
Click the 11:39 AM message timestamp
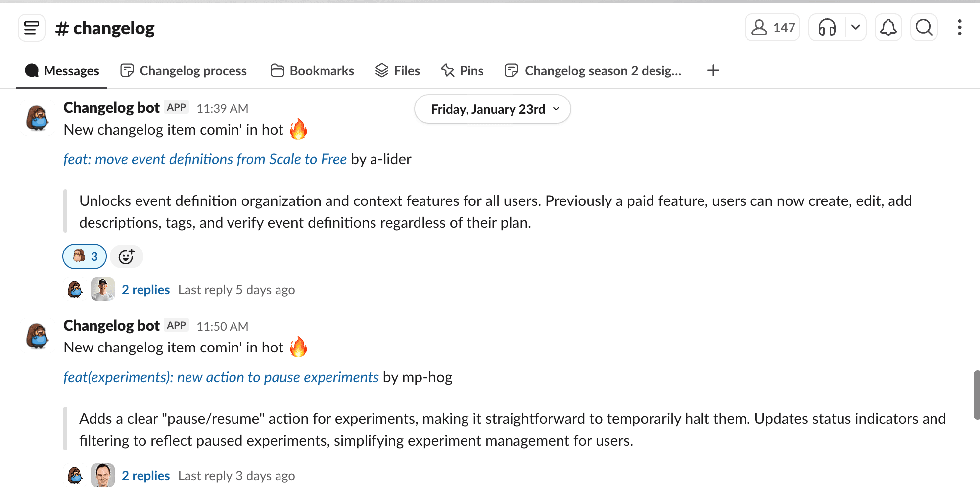point(222,108)
